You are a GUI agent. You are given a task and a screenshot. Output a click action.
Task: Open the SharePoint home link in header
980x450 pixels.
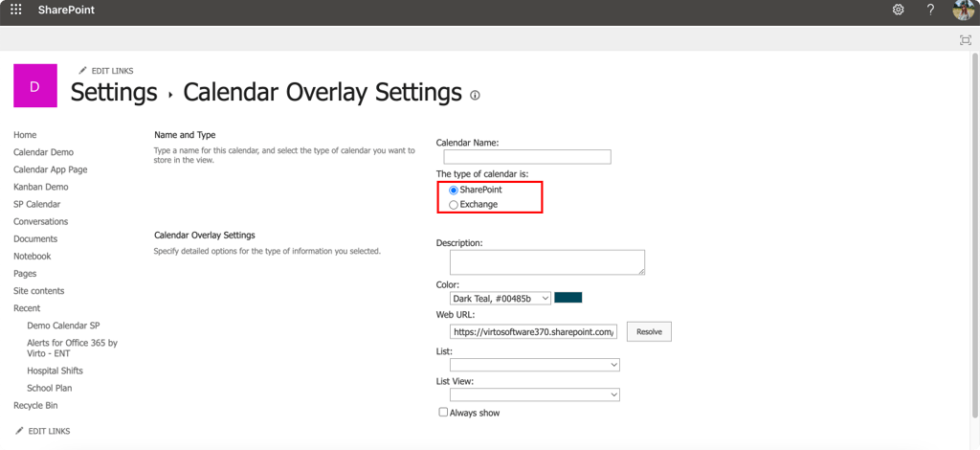(66, 10)
